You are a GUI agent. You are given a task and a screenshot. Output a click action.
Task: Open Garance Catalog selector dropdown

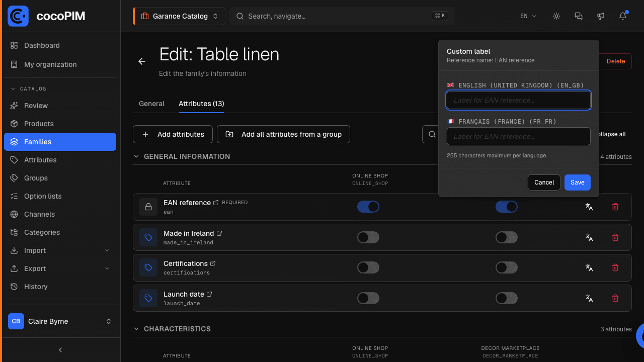[179, 16]
